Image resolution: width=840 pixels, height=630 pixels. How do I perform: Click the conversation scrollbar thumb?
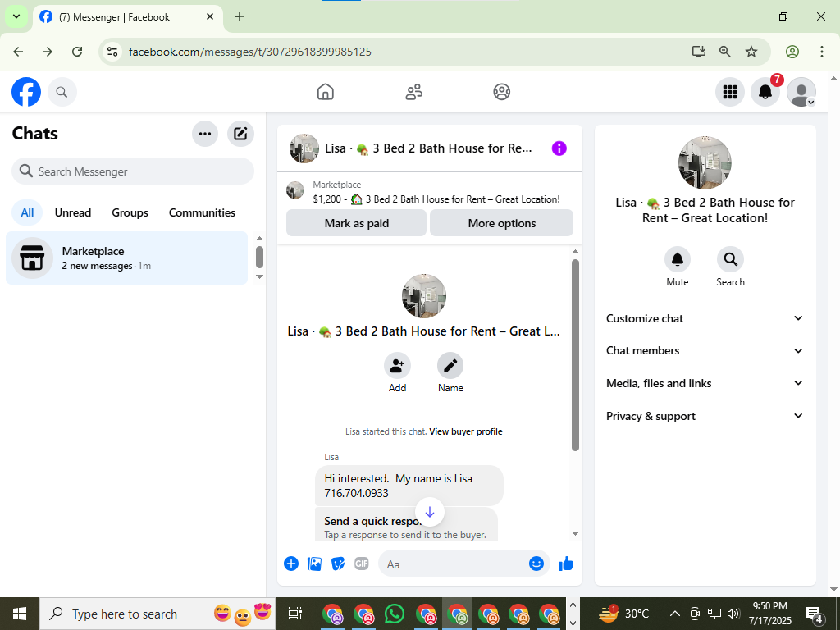point(575,355)
